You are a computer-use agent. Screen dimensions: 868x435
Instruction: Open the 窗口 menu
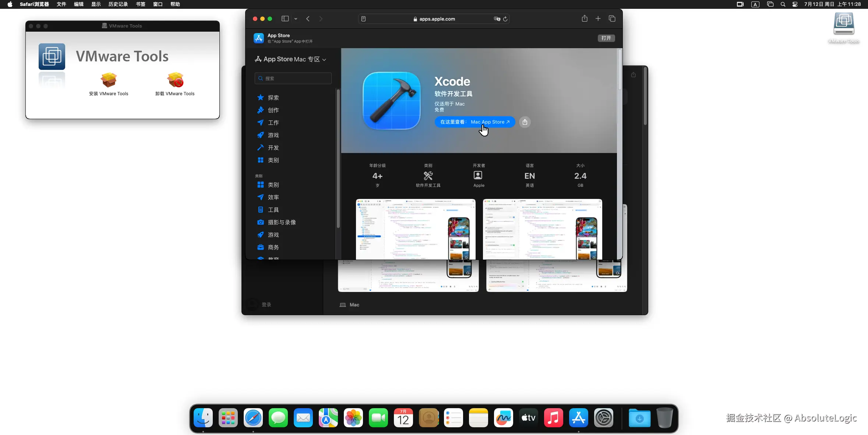(x=158, y=4)
